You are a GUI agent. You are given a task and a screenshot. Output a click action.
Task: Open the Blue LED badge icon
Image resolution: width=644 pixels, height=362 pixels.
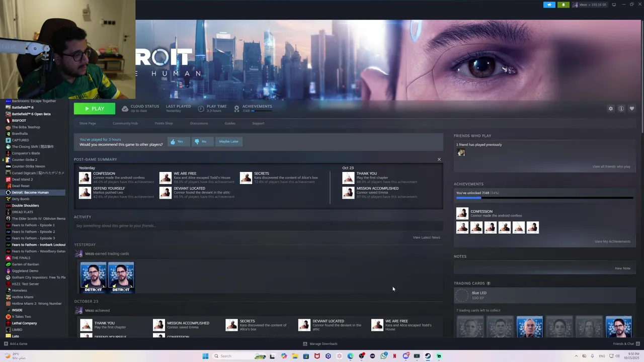(462, 295)
